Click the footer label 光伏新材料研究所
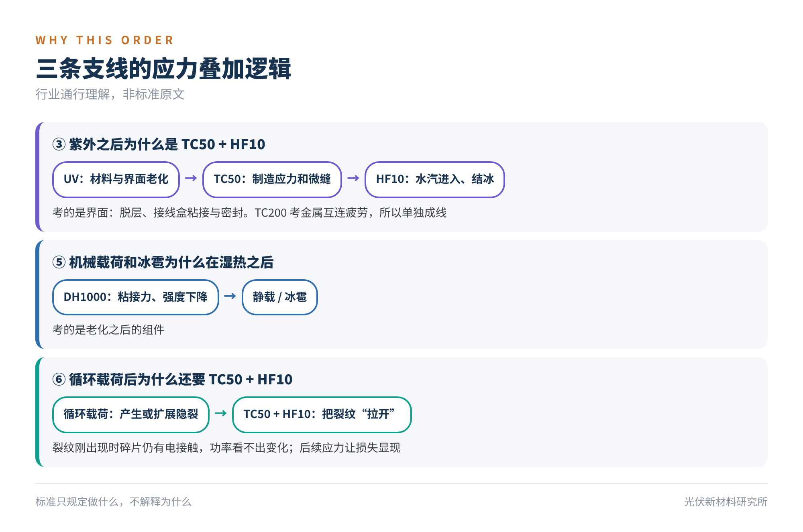 (x=726, y=502)
